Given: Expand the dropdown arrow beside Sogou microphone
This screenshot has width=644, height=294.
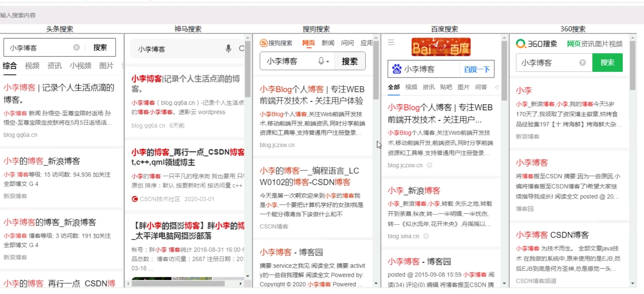Looking at the screenshot, I should pyautogui.click(x=328, y=62).
